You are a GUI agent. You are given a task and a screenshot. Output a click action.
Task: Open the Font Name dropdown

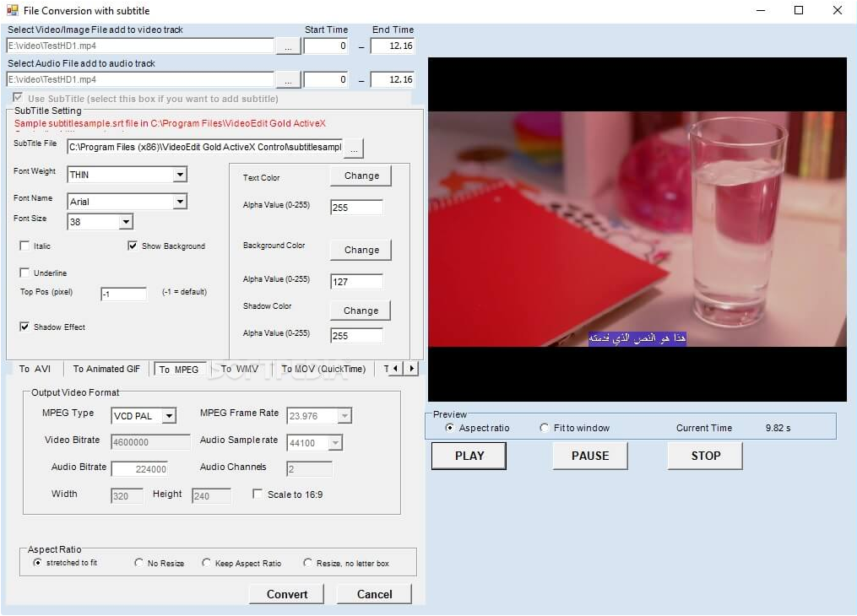coord(179,202)
